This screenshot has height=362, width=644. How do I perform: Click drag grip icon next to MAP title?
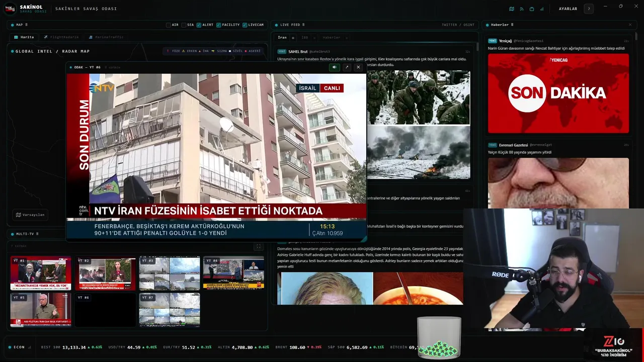point(26,25)
